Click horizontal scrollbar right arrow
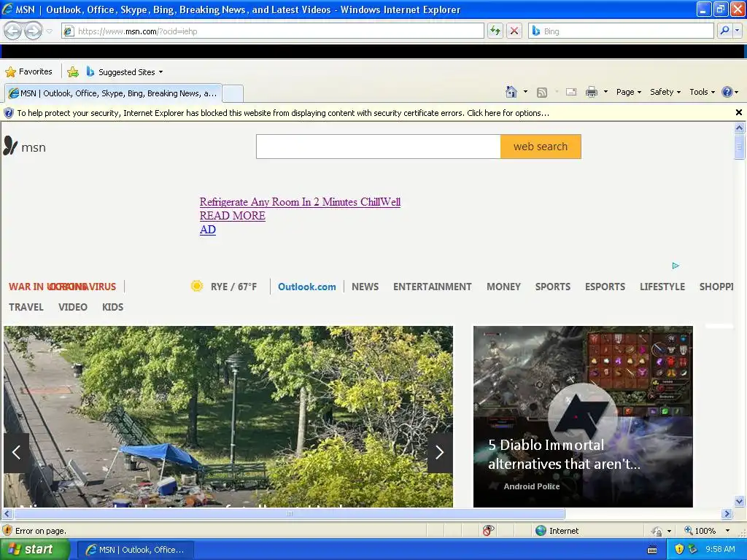The image size is (747, 560). tap(727, 514)
